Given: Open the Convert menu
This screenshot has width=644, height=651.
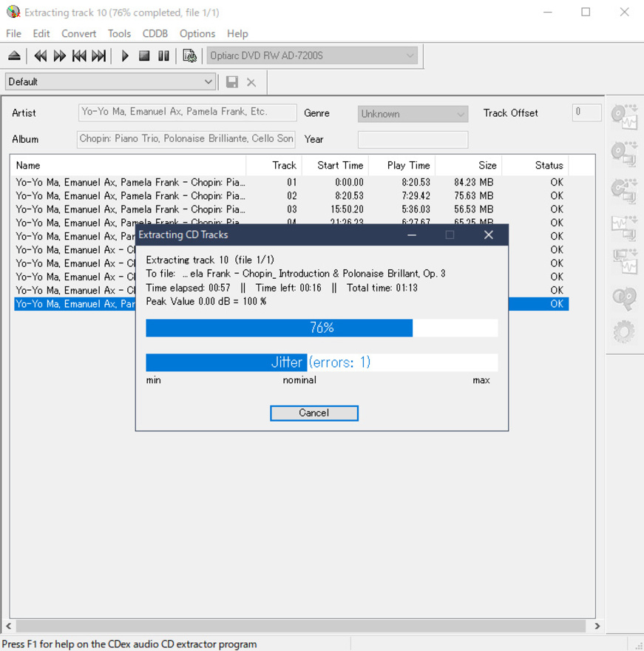Looking at the screenshot, I should (x=78, y=33).
